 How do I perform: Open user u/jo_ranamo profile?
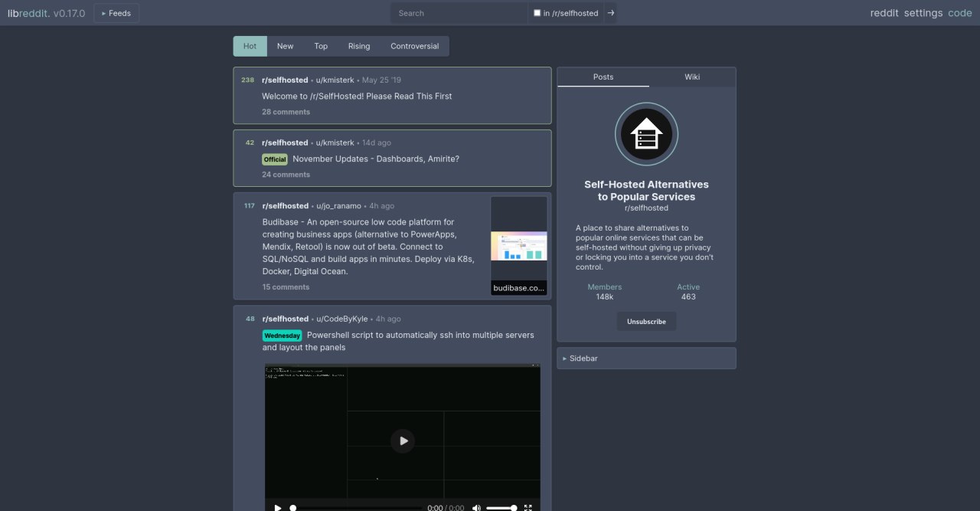340,206
